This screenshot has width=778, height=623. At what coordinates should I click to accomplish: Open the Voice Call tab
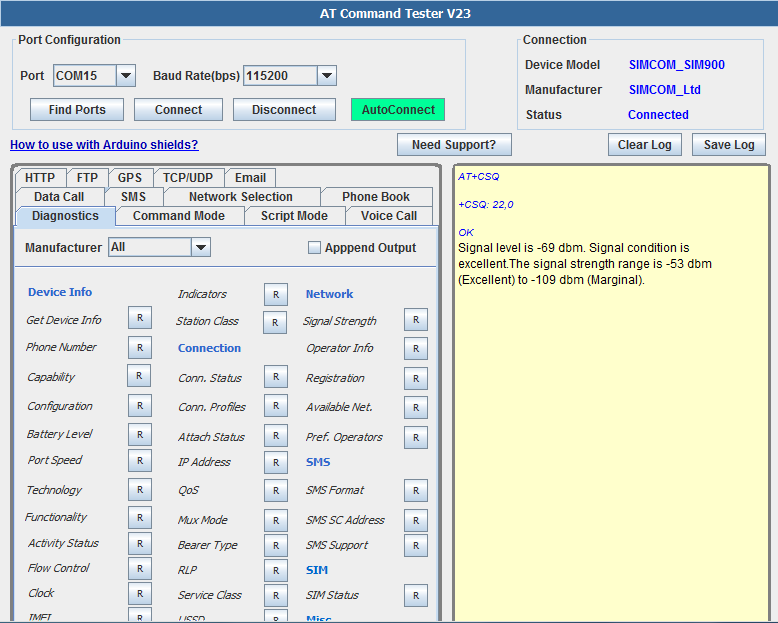tap(389, 216)
